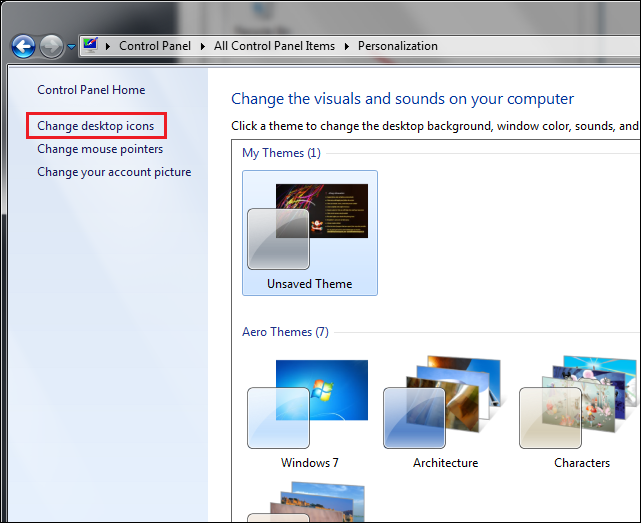Open Change your account picture link
Image resolution: width=641 pixels, height=523 pixels.
(114, 172)
